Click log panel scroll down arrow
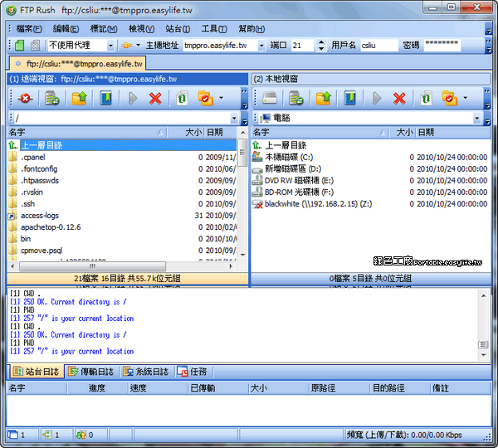Viewport: 498px width, 448px height. (x=483, y=355)
